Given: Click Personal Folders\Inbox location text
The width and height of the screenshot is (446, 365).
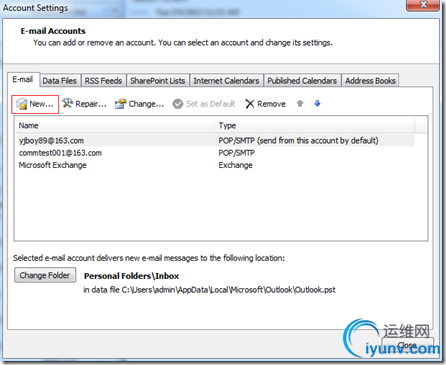Looking at the screenshot, I should pos(131,276).
